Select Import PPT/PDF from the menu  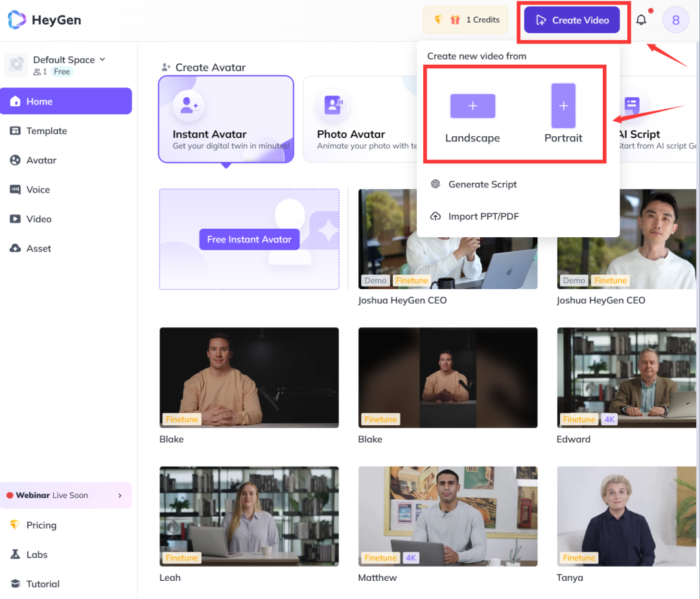click(x=518, y=217)
